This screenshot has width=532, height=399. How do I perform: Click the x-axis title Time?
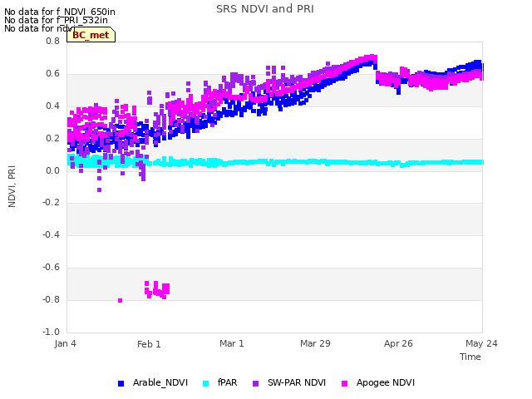click(470, 357)
